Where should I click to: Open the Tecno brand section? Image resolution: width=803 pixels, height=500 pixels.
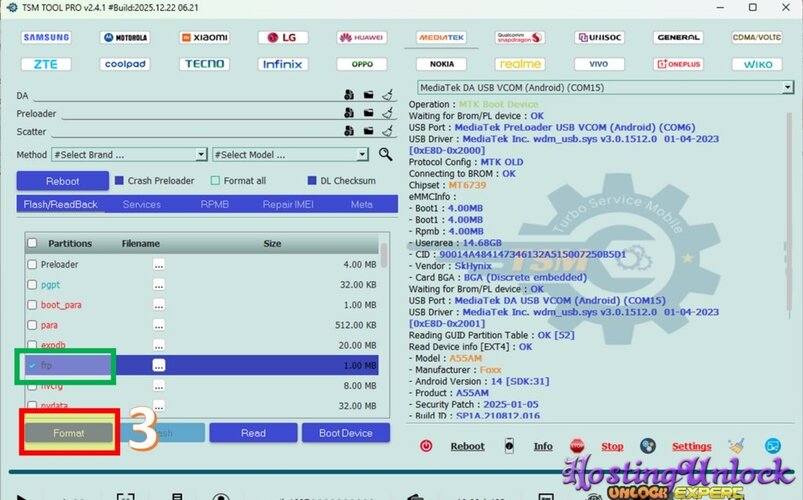(204, 64)
